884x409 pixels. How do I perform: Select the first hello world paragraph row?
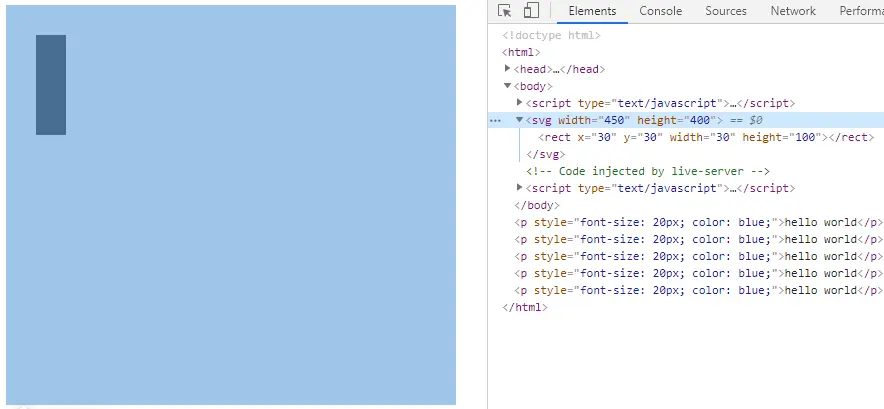(698, 222)
